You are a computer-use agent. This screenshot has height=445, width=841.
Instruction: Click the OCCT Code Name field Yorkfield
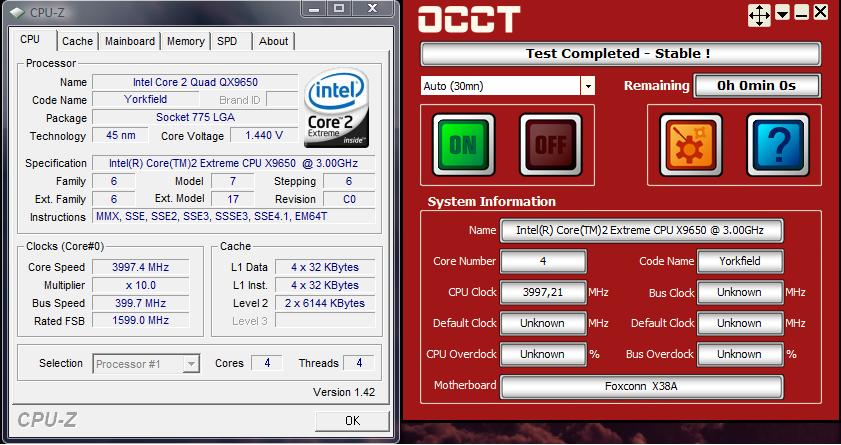[x=740, y=261]
